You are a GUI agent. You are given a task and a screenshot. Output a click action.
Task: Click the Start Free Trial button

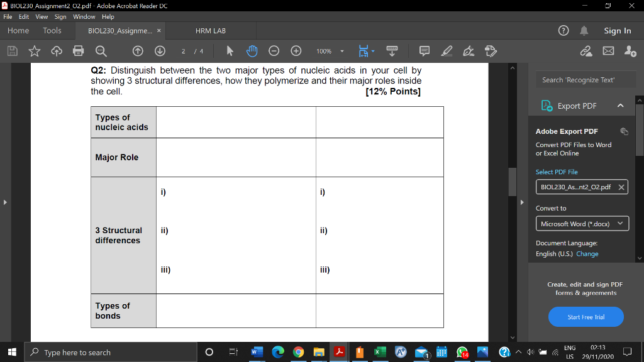(x=586, y=317)
